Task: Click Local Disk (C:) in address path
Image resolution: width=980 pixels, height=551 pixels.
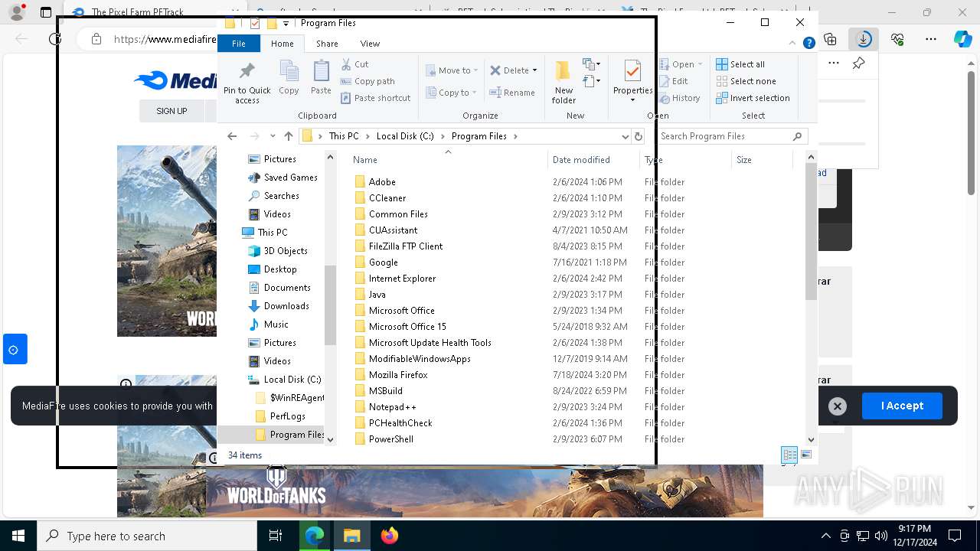Action: pos(404,136)
